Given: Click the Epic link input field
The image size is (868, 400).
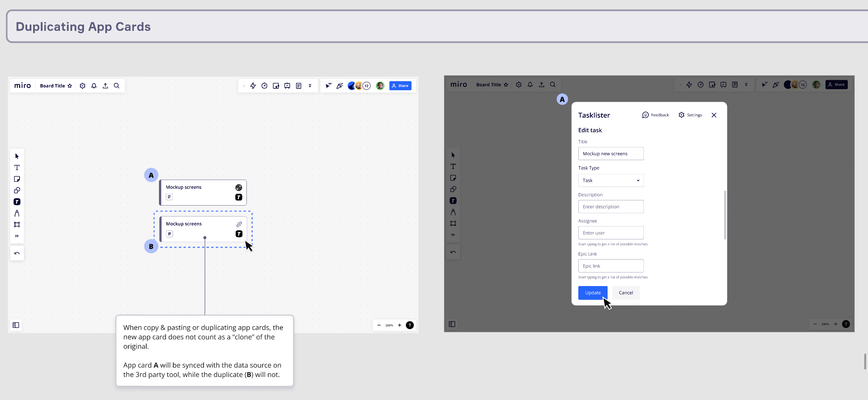Looking at the screenshot, I should pyautogui.click(x=611, y=266).
